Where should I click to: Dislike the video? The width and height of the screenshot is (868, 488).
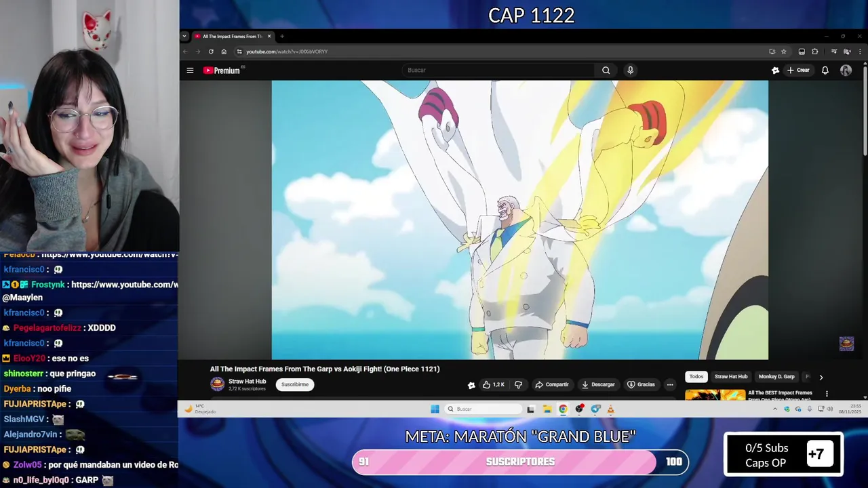click(x=518, y=384)
